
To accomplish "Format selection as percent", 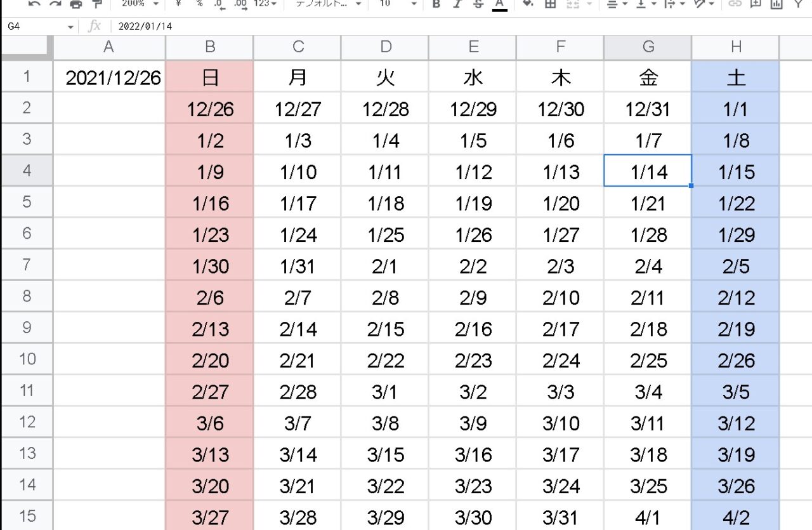I will [x=199, y=5].
